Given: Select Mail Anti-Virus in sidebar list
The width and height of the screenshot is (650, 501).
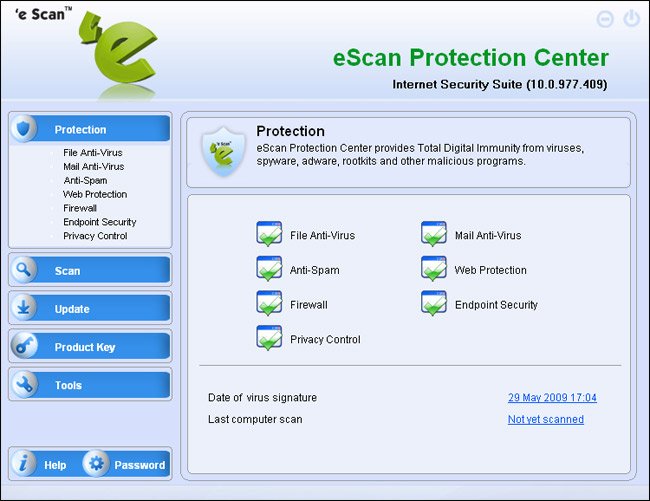Looking at the screenshot, I should point(94,167).
